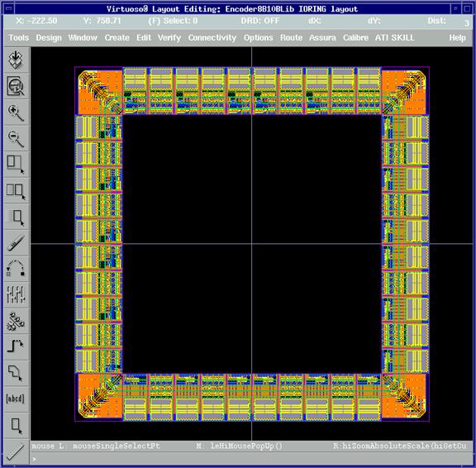Select the Move tool icon
This screenshot has height=468, width=476.
[x=16, y=217]
